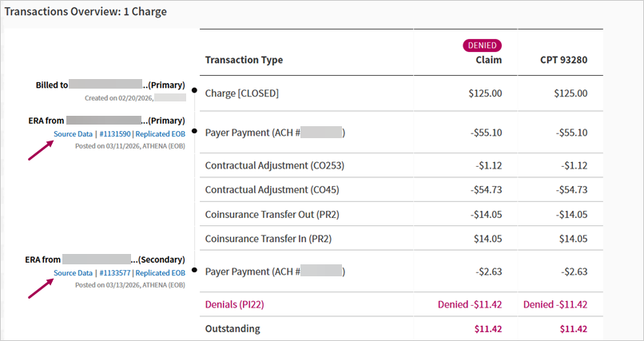Open Replicated EOB for Primary ERA
644x341 pixels.
click(160, 134)
